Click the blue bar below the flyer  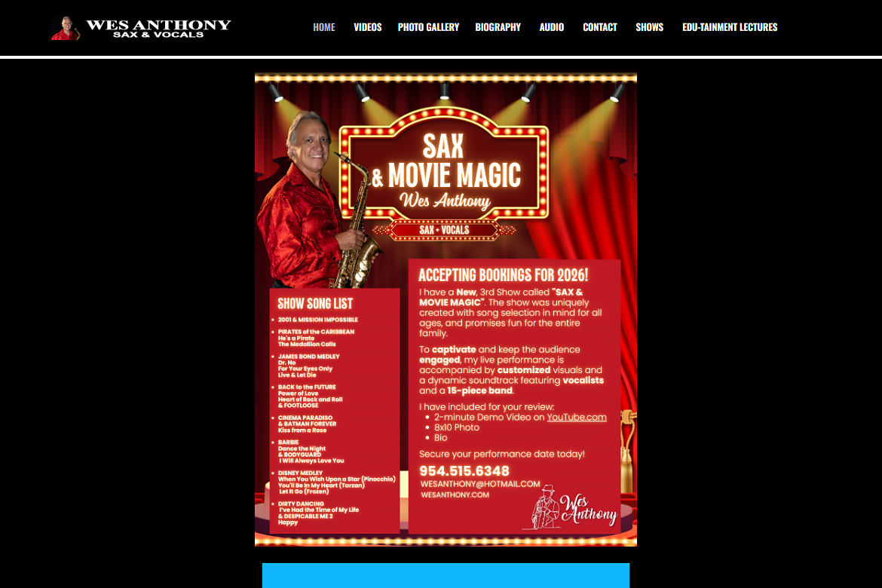click(x=445, y=575)
